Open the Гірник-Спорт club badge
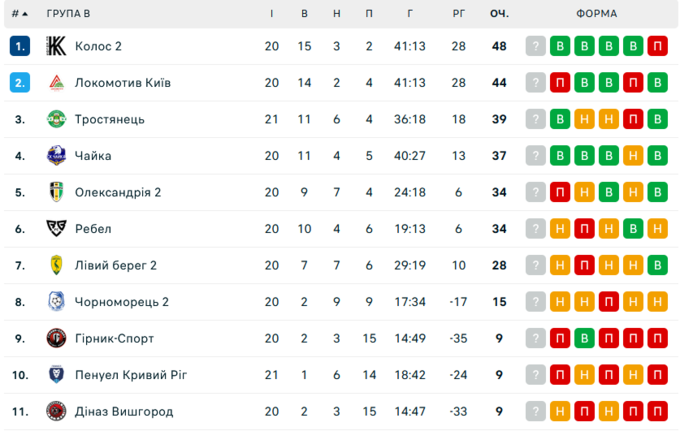Image resolution: width=680 pixels, height=431 pixels. 56,338
